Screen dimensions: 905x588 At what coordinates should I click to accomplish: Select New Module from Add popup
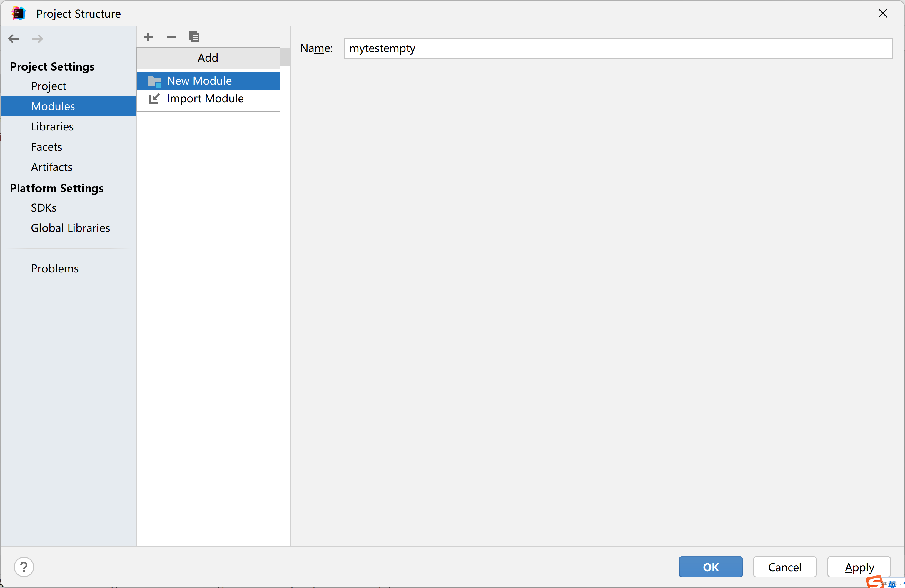[x=199, y=81]
